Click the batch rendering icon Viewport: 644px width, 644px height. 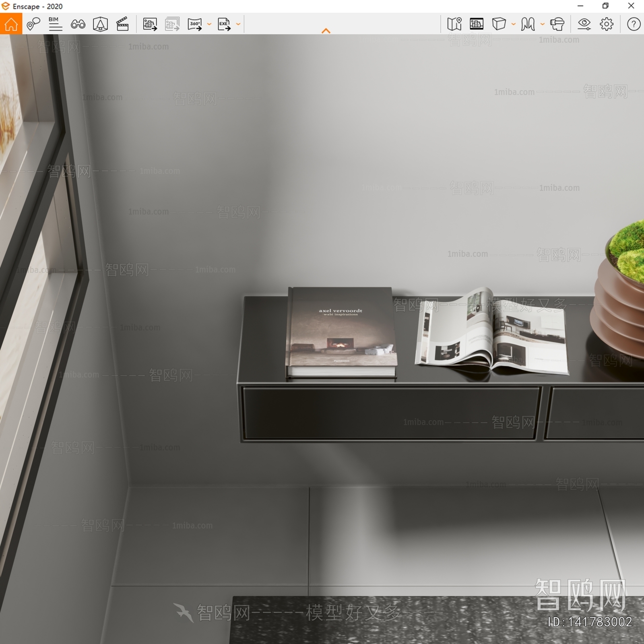tap(172, 24)
